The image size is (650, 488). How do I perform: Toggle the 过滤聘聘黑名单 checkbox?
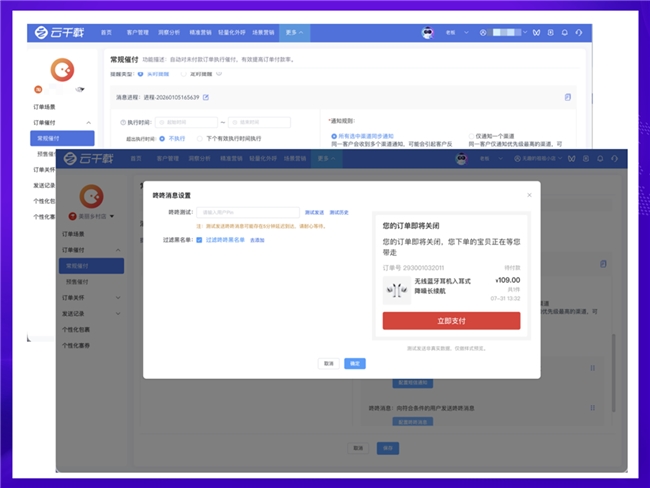coord(200,240)
